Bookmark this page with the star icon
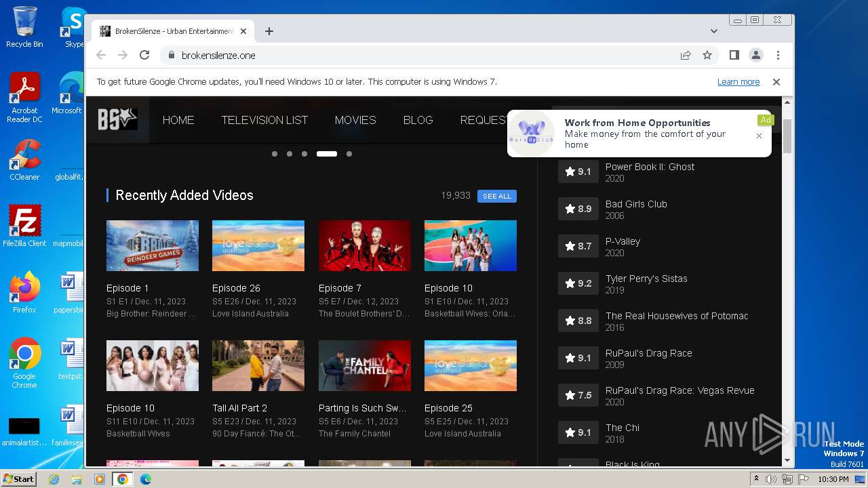Image resolution: width=868 pixels, height=488 pixels. pos(707,55)
